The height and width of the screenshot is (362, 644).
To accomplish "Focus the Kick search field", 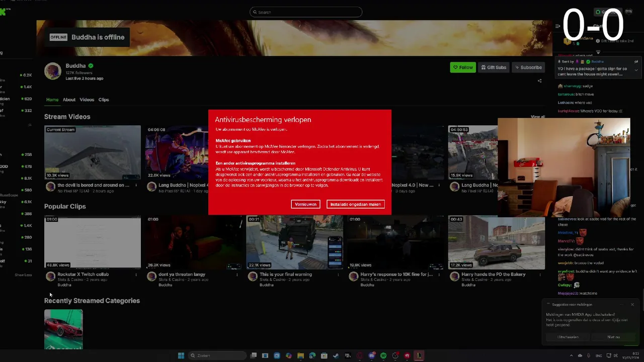I will point(306,12).
